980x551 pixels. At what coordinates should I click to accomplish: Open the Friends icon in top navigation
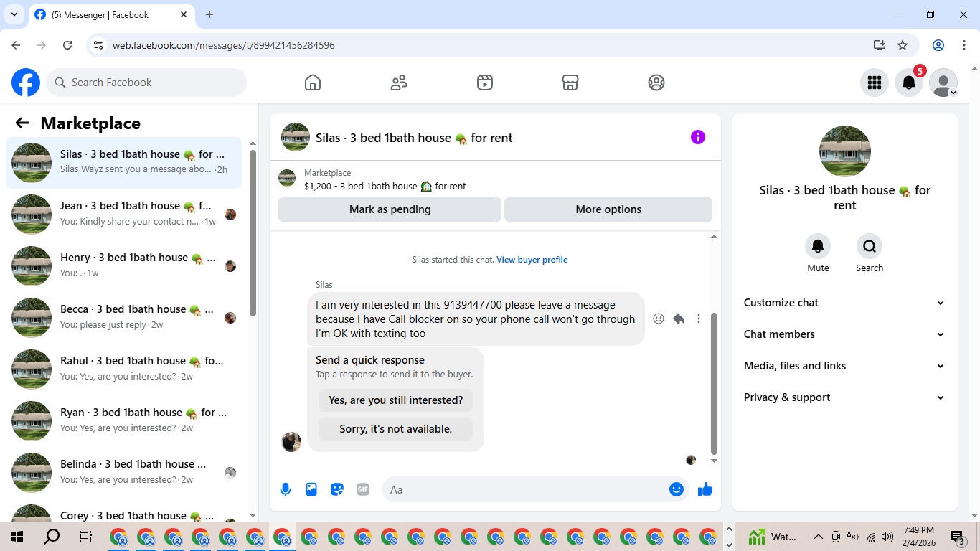pos(399,83)
